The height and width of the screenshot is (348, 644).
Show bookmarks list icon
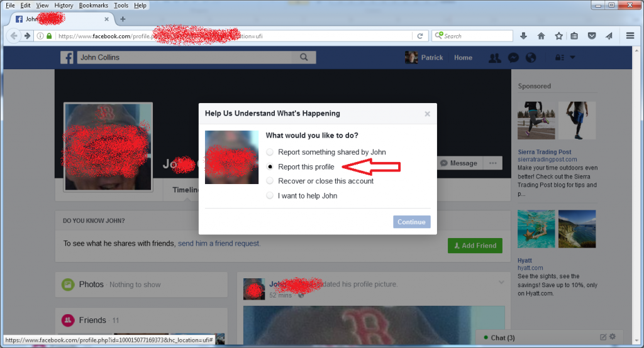[574, 36]
